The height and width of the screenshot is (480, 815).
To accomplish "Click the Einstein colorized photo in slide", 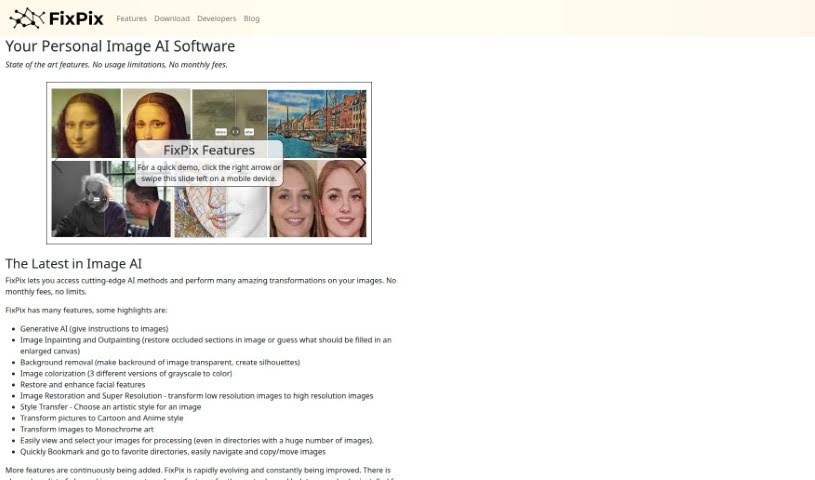I will point(111,199).
